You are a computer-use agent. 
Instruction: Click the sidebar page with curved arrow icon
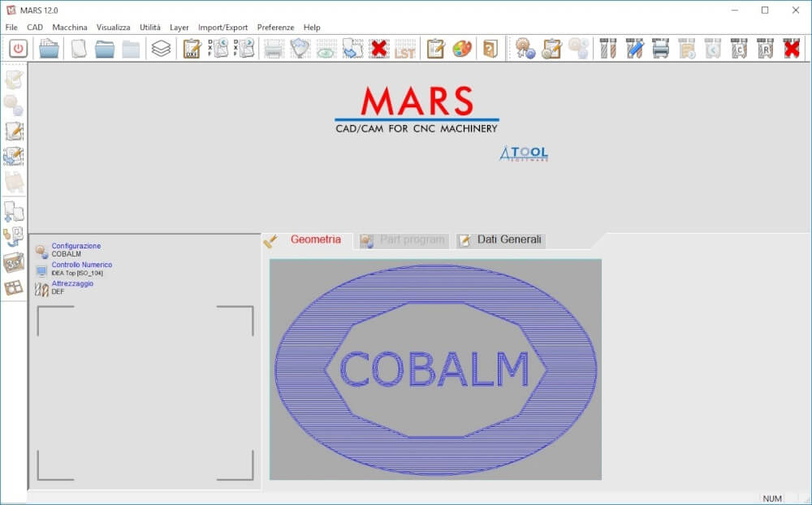point(14,237)
